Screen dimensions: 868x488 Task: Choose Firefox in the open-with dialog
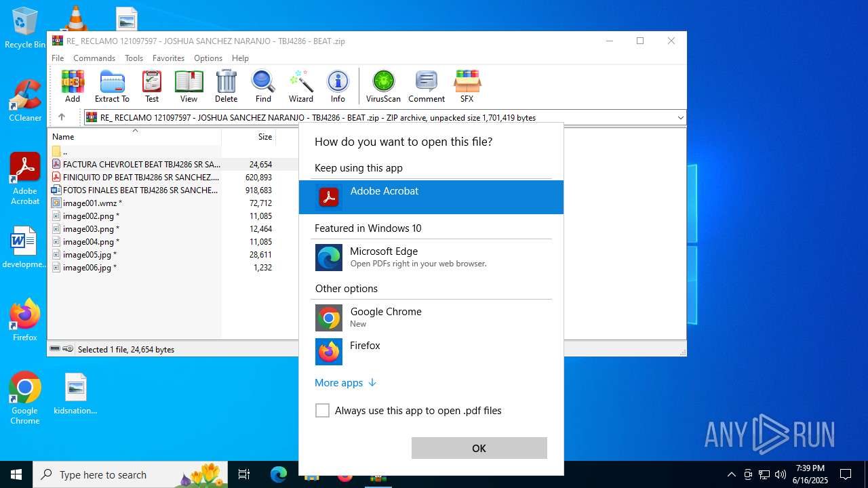pyautogui.click(x=431, y=351)
